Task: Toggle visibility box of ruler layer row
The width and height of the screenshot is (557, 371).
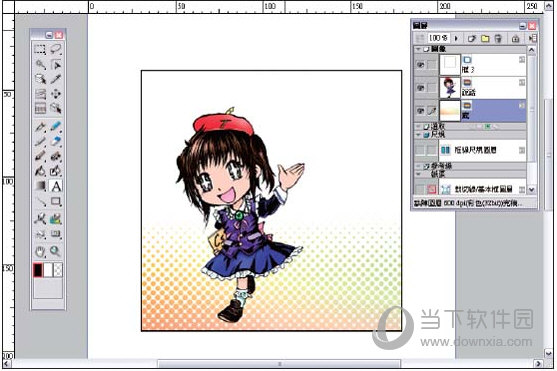Action: [420, 150]
